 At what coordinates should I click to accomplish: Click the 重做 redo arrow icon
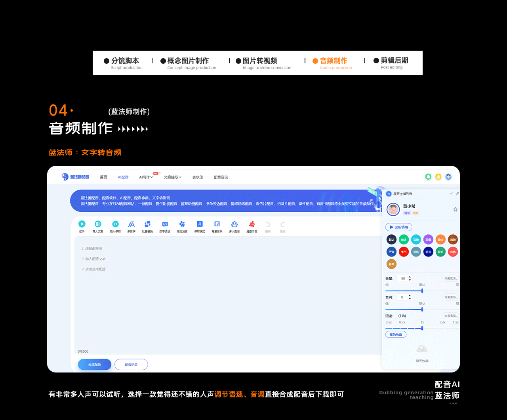283,224
